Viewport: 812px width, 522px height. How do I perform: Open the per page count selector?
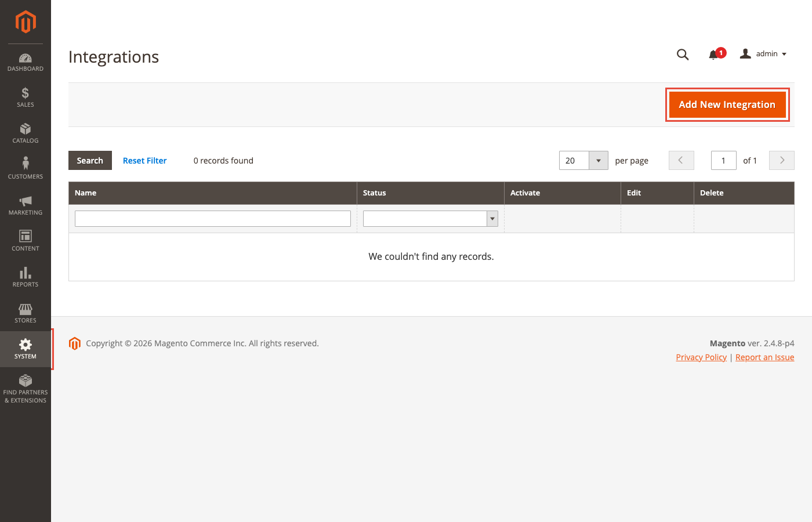[598, 160]
